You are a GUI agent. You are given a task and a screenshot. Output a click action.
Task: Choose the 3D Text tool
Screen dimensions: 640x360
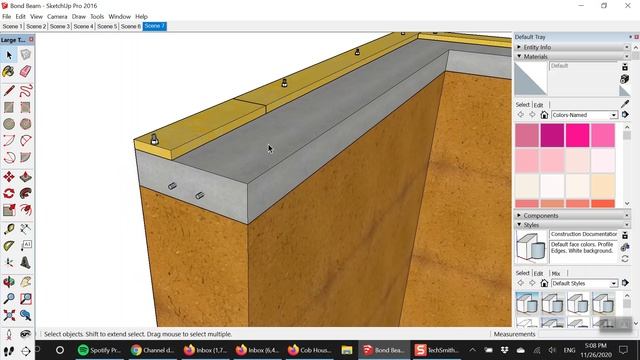(25, 262)
